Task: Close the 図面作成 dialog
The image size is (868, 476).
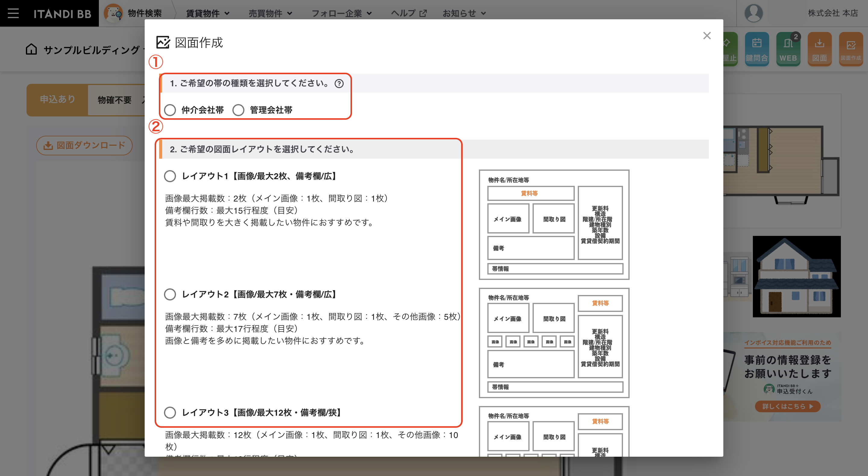Action: [x=706, y=36]
